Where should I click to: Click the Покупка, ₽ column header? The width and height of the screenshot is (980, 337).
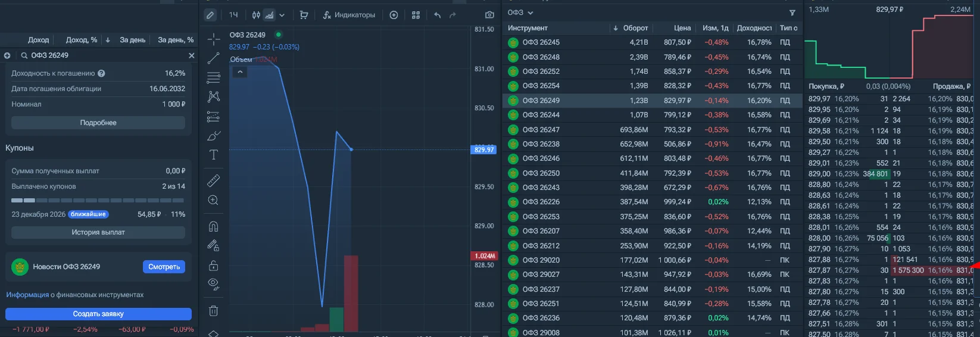click(826, 86)
